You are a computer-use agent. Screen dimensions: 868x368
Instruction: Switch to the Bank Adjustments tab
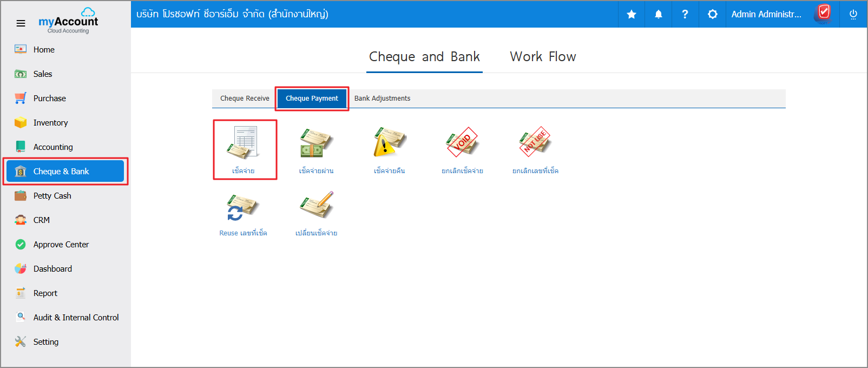tap(382, 98)
